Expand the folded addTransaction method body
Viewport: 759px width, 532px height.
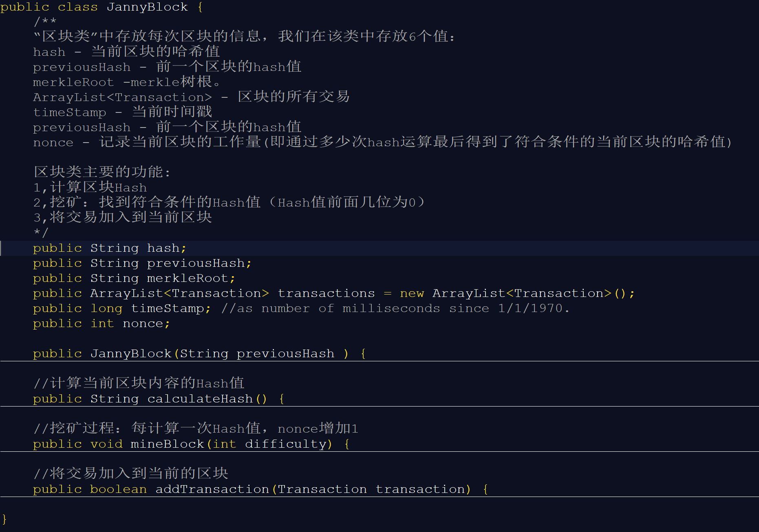coord(485,489)
